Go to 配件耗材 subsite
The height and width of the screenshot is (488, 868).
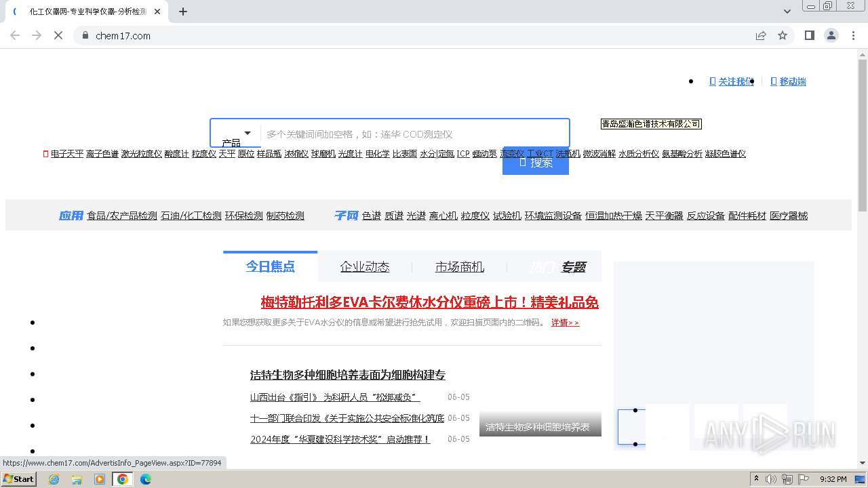pyautogui.click(x=747, y=216)
